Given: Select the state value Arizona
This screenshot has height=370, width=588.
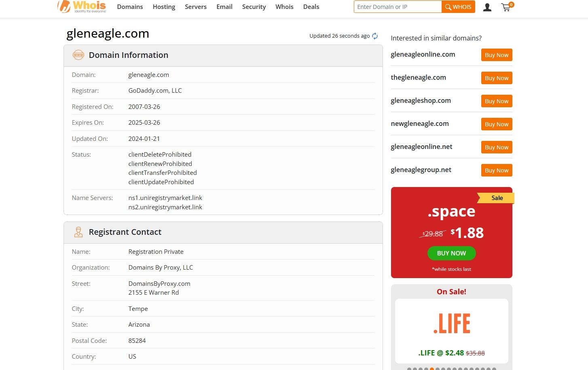Looking at the screenshot, I should [x=139, y=325].
